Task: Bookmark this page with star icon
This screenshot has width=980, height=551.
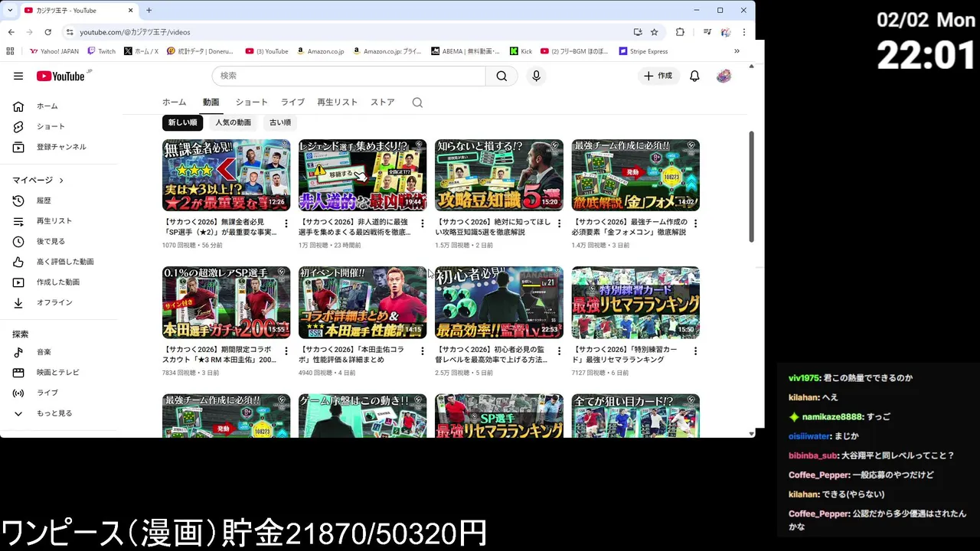Action: click(654, 32)
